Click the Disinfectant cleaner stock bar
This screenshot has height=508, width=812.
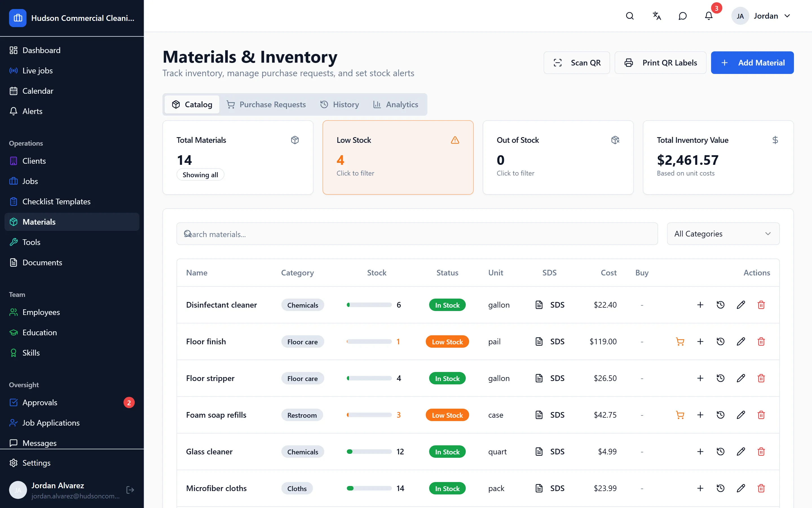point(369,305)
